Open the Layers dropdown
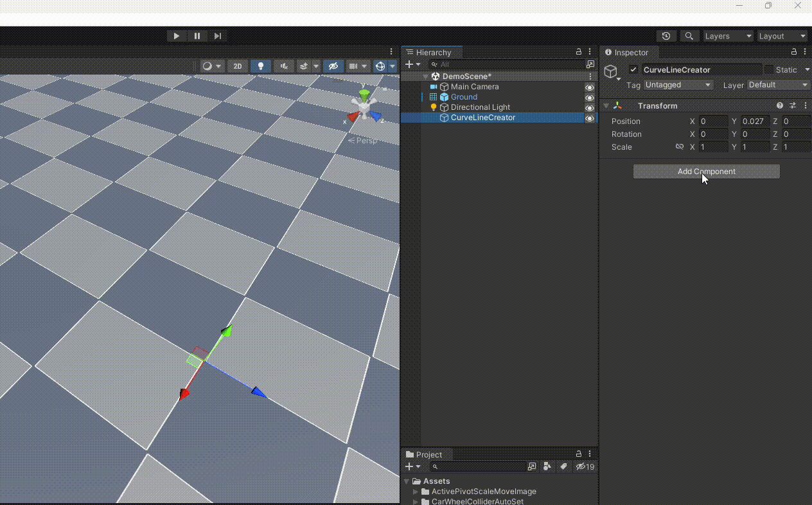The width and height of the screenshot is (812, 505). coord(728,36)
